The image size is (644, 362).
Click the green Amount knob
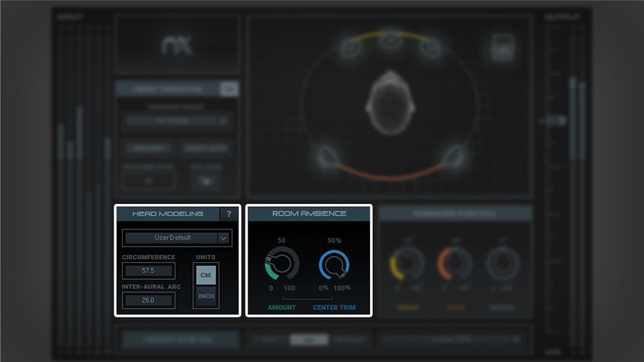[x=282, y=264]
